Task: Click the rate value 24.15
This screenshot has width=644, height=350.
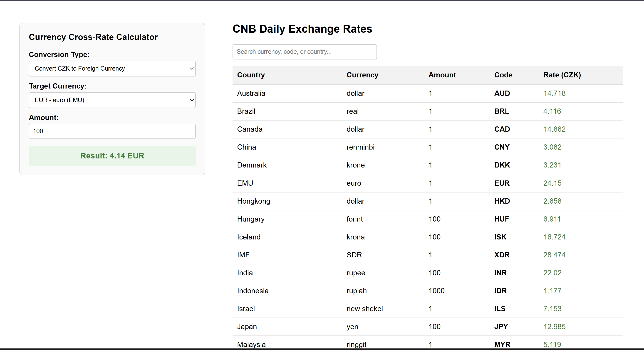Action: point(552,183)
